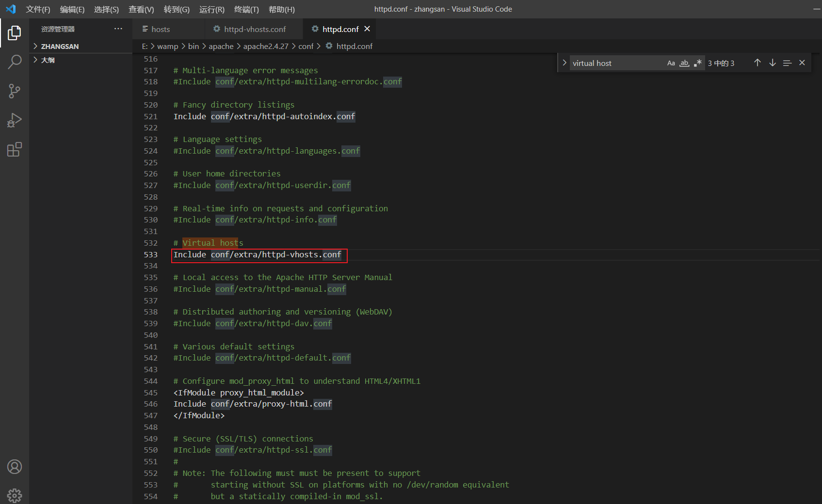Viewport: 822px width, 504px height.
Task: Open the Source Control view
Action: tap(15, 91)
